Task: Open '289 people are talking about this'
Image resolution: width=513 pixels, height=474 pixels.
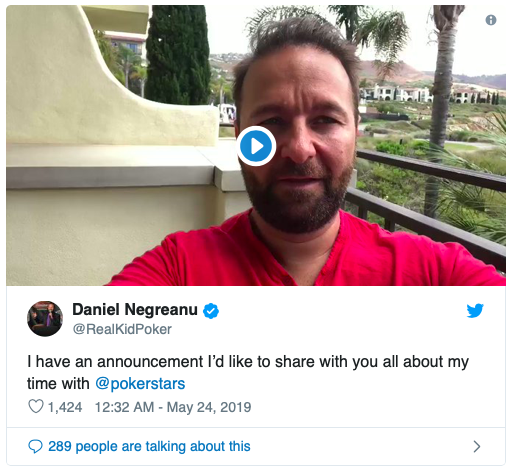Action: (149, 446)
